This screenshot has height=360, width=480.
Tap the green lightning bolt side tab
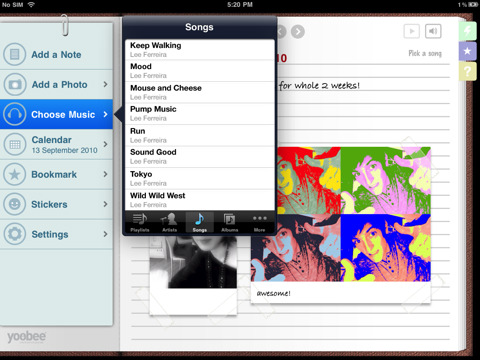467,31
